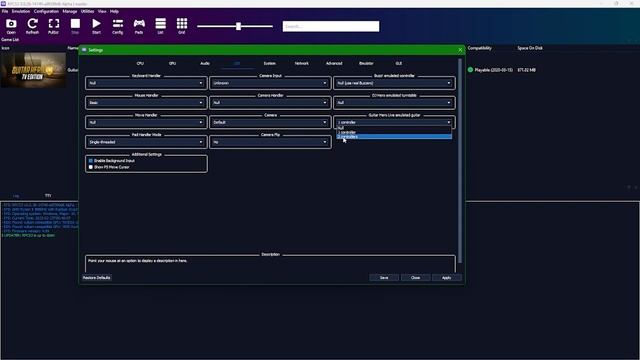640x360 pixels.
Task: Switch to the System settings tab
Action: point(269,63)
